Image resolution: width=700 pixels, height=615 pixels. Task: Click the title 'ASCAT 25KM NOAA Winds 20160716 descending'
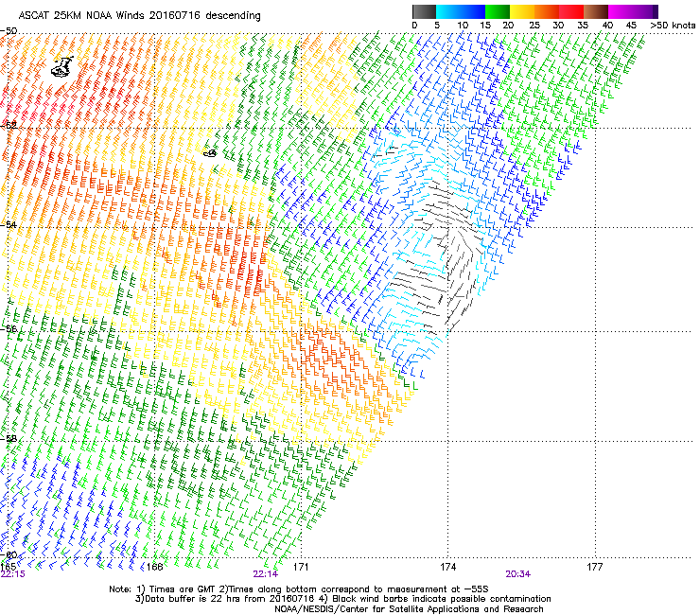(x=139, y=16)
